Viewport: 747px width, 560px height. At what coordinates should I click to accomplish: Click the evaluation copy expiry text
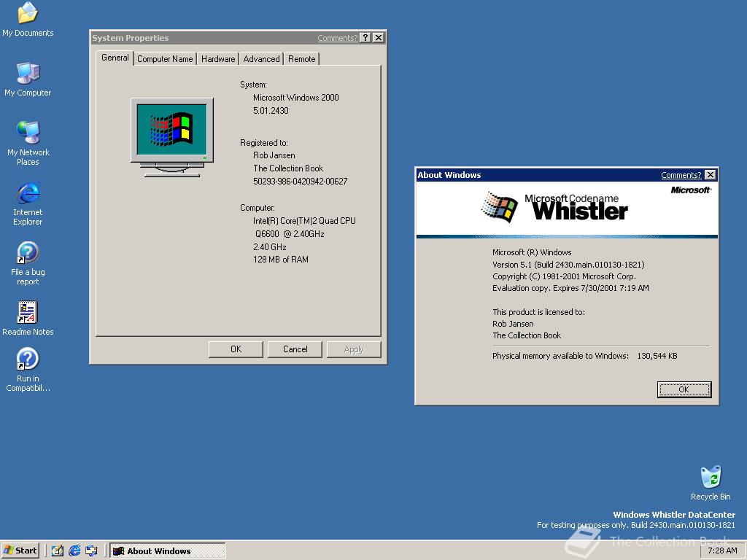pyautogui.click(x=570, y=288)
